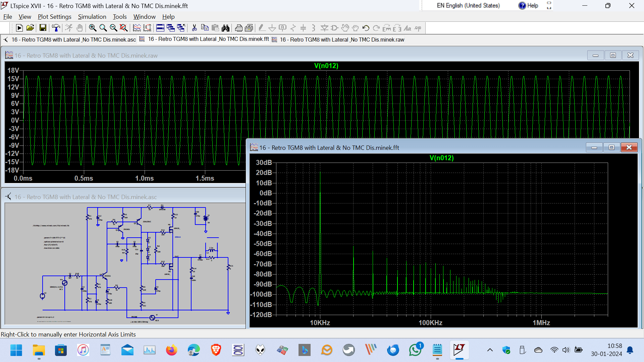This screenshot has height=362, width=644.
Task: Open Firefox from the taskbar
Action: (x=171, y=350)
